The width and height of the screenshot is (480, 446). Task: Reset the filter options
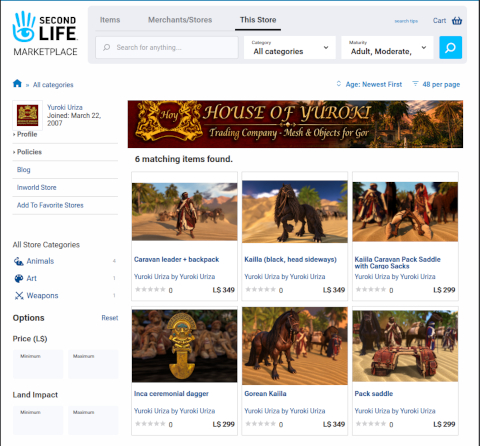[110, 318]
